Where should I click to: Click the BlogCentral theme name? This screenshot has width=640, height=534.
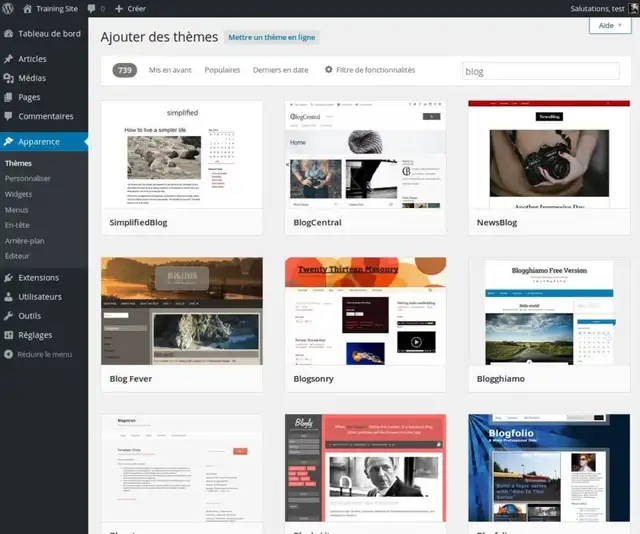point(318,222)
